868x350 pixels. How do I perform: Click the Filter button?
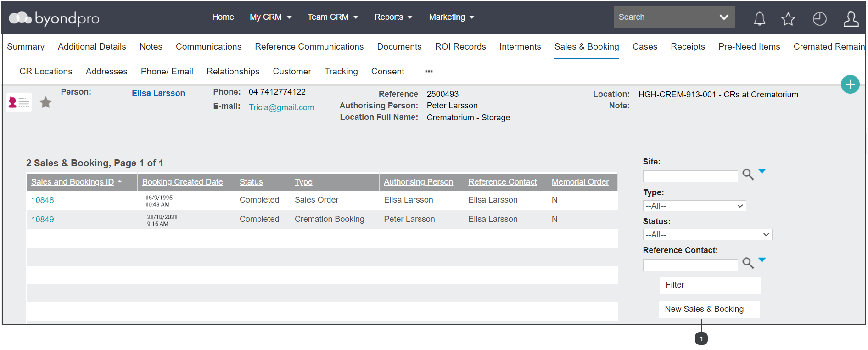[710, 285]
